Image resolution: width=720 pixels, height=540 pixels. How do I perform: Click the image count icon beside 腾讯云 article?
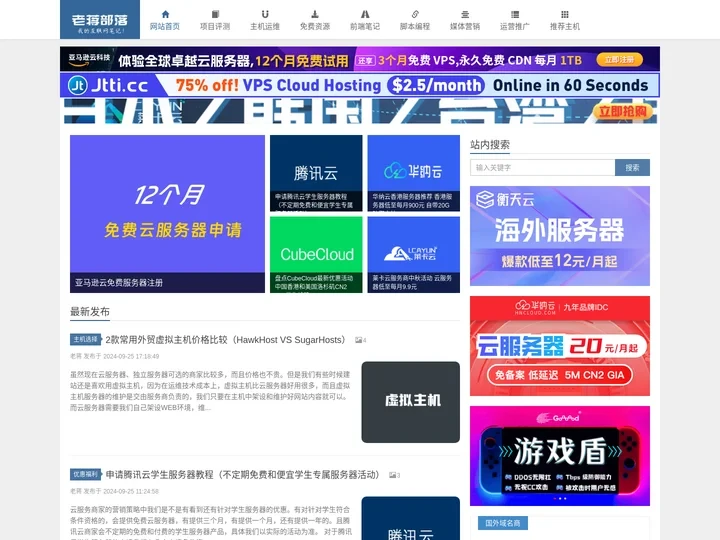[394, 475]
